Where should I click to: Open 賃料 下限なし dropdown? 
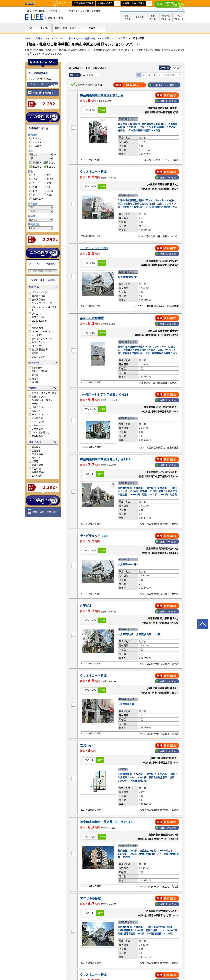click(40, 155)
